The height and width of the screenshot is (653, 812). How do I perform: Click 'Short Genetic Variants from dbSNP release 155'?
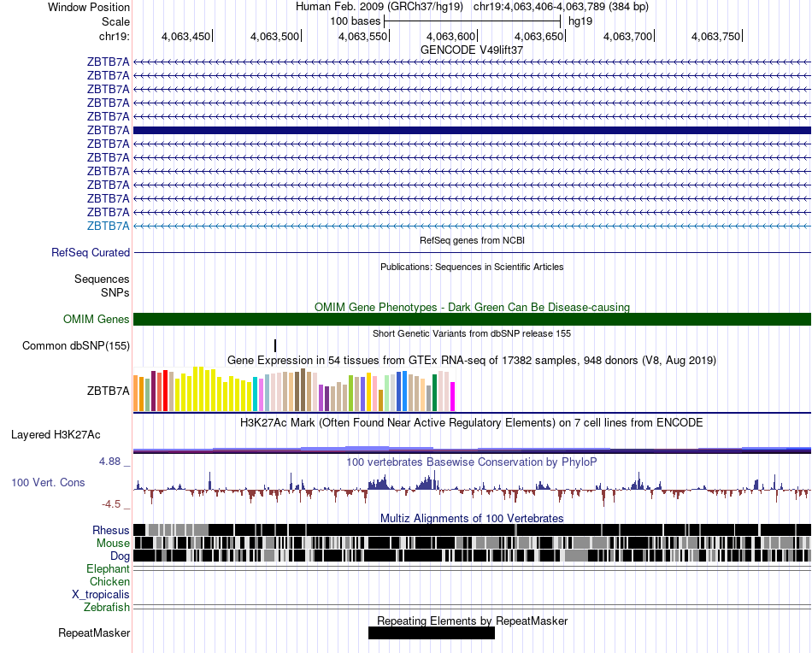[x=472, y=334]
